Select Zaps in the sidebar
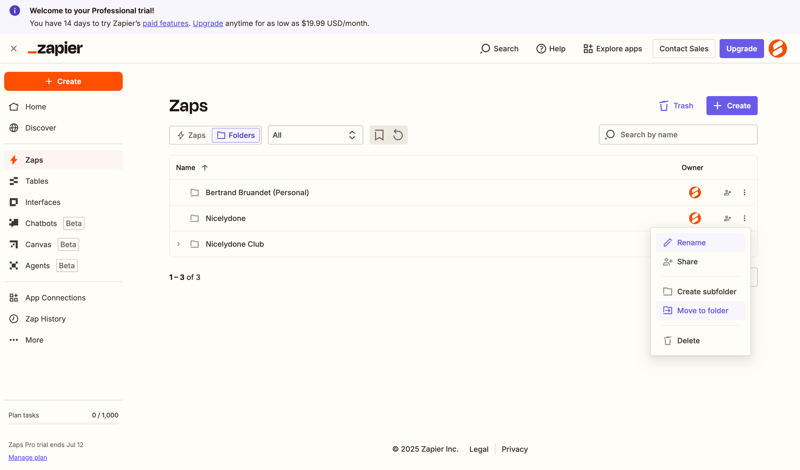800x470 pixels. point(63,160)
